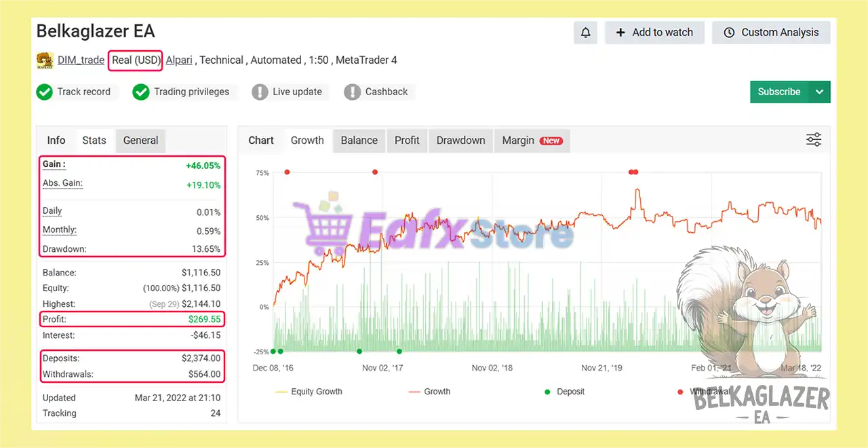Click the Updated date Mar 21, 2022
Viewport: 868px width, 448px height.
pyautogui.click(x=178, y=398)
